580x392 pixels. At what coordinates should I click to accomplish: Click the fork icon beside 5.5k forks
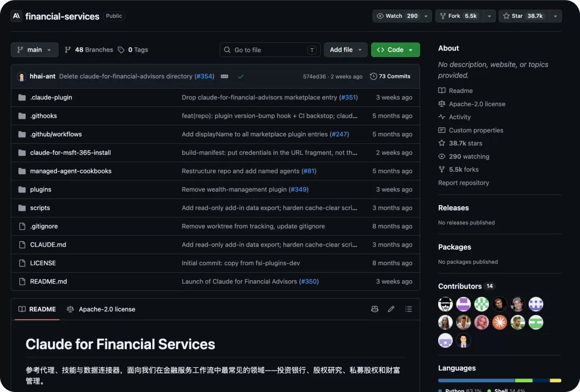[x=441, y=169]
